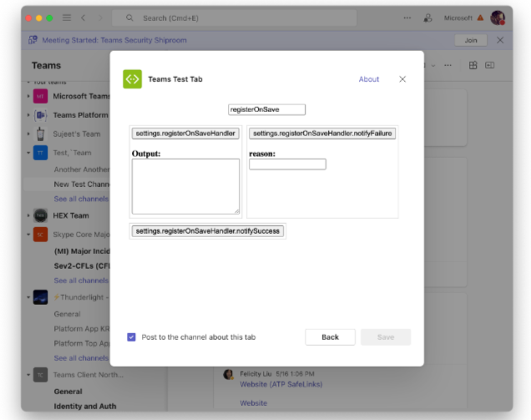Click See all channels under Skype Core
Image resolution: width=531 pixels, height=420 pixels.
click(81, 281)
